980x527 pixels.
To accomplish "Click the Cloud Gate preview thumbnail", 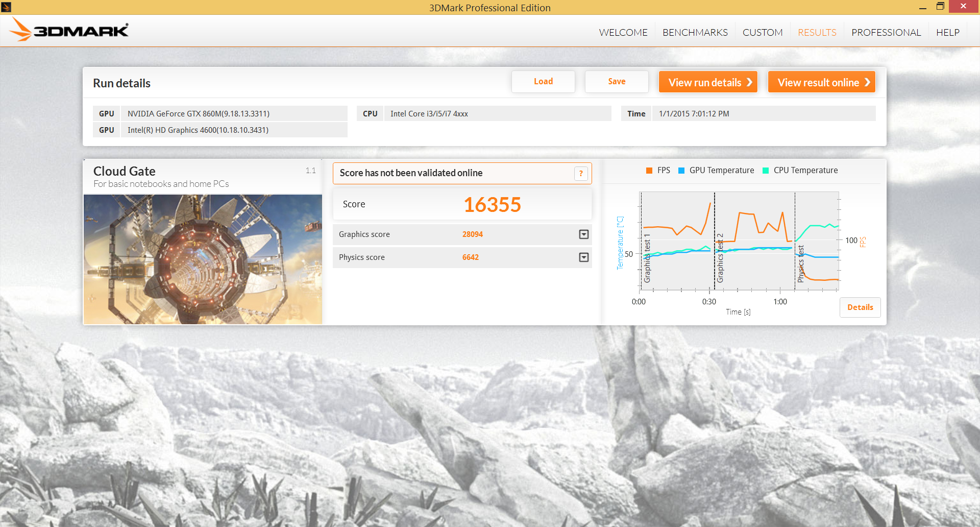I will click(x=203, y=259).
